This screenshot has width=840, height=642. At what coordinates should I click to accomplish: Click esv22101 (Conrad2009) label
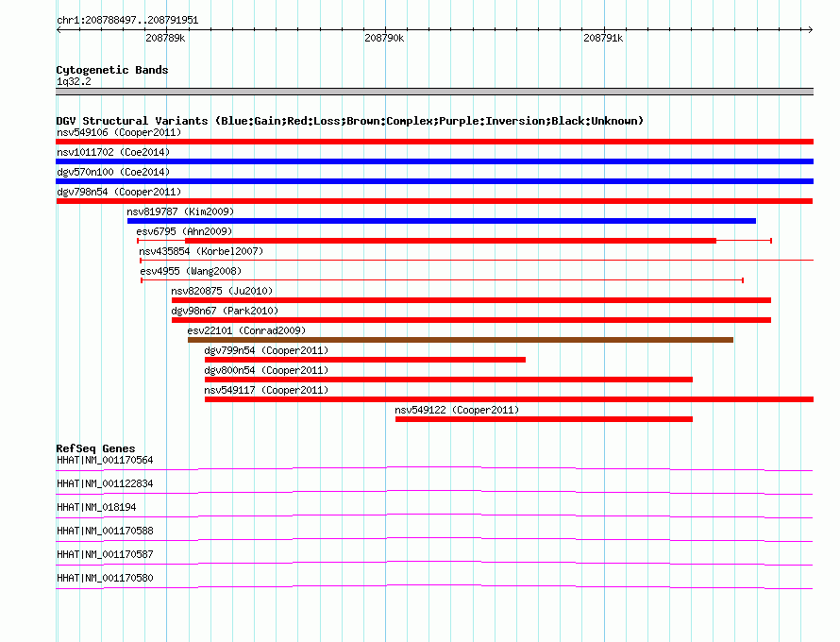tap(246, 330)
